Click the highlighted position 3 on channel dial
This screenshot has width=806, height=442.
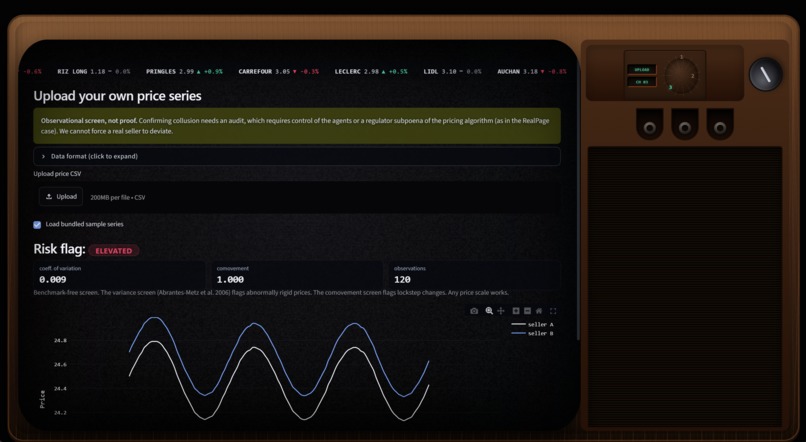pyautogui.click(x=670, y=87)
